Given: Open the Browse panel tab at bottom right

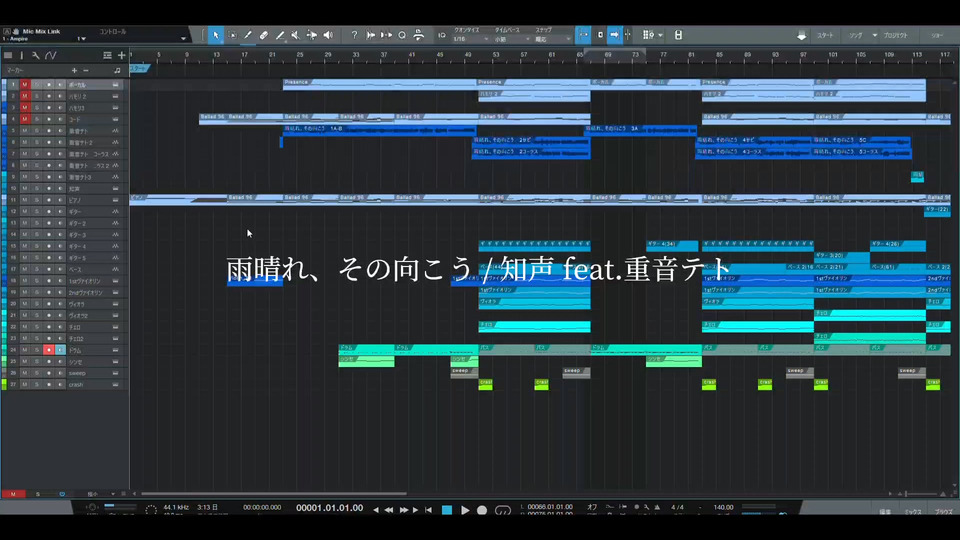Looking at the screenshot, I should (x=943, y=511).
